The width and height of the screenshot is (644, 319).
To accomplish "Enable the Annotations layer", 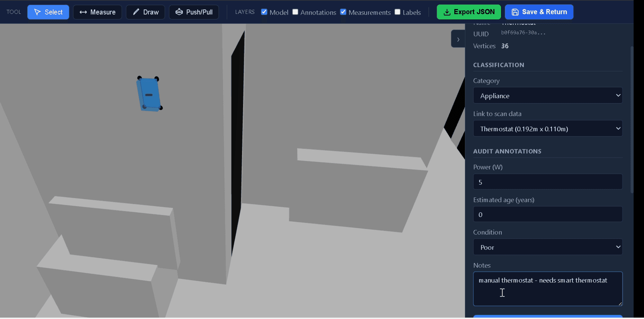I will pos(295,11).
